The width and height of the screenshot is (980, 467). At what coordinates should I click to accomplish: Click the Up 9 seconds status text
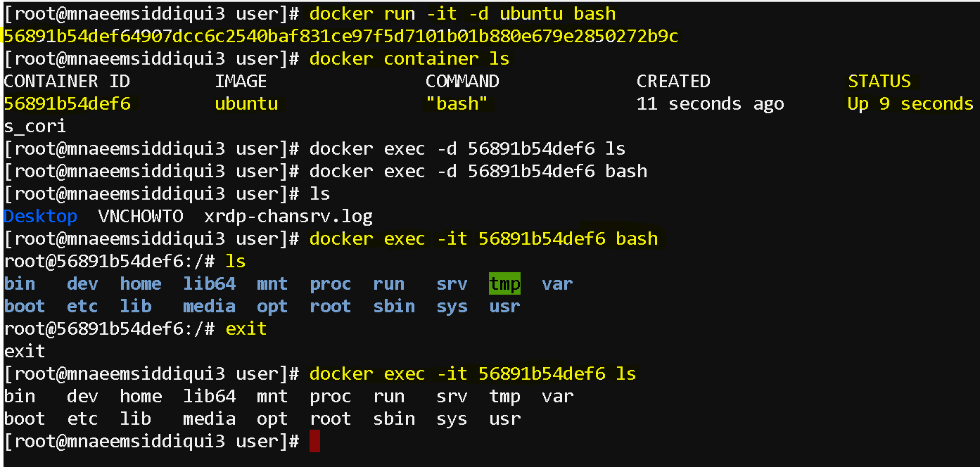(910, 103)
